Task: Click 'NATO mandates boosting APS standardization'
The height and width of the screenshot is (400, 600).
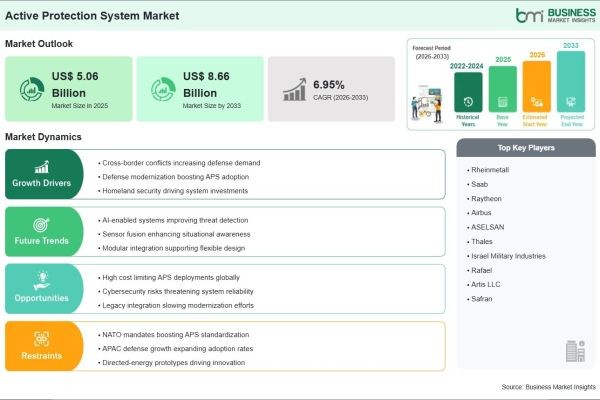Action: pos(176,335)
